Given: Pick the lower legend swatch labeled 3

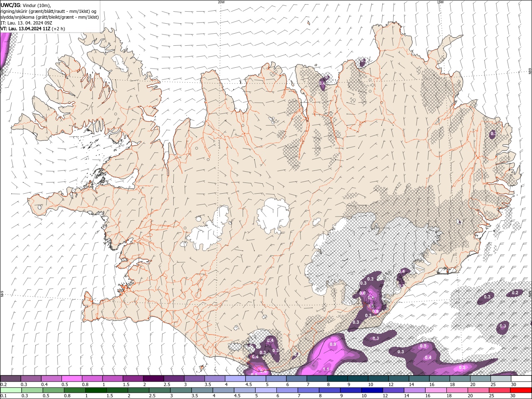Looking at the screenshot, I should click(x=181, y=390).
